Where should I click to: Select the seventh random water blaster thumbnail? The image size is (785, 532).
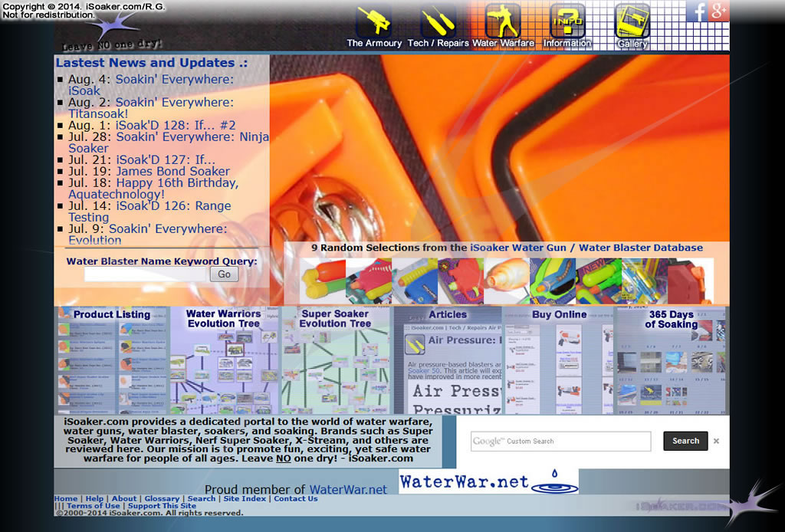(599, 281)
